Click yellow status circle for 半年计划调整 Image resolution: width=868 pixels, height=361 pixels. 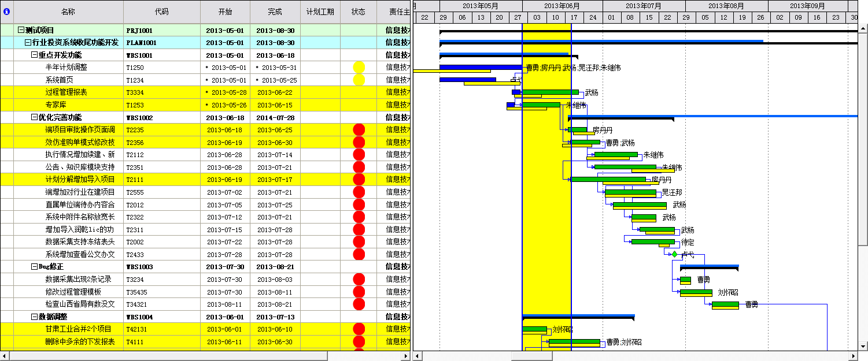click(x=359, y=68)
